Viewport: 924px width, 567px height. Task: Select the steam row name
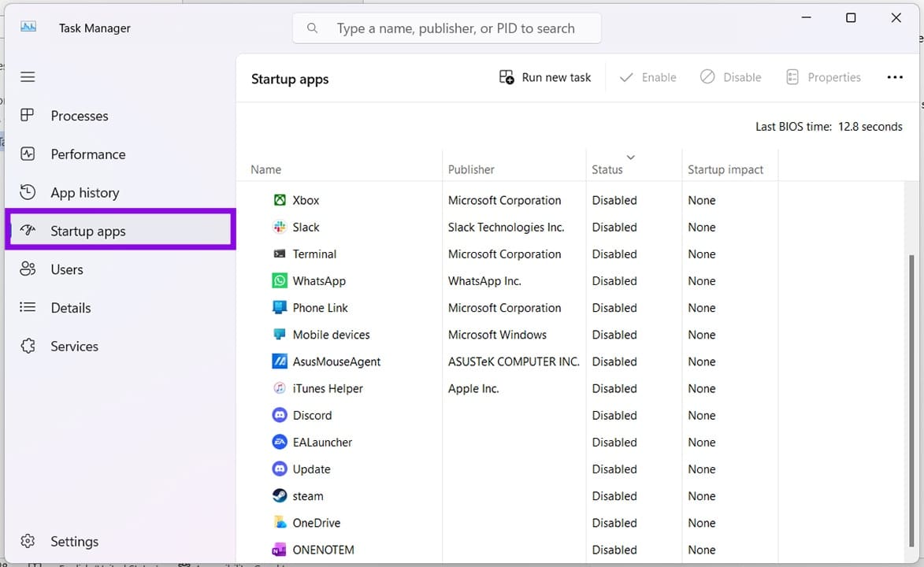(x=308, y=496)
